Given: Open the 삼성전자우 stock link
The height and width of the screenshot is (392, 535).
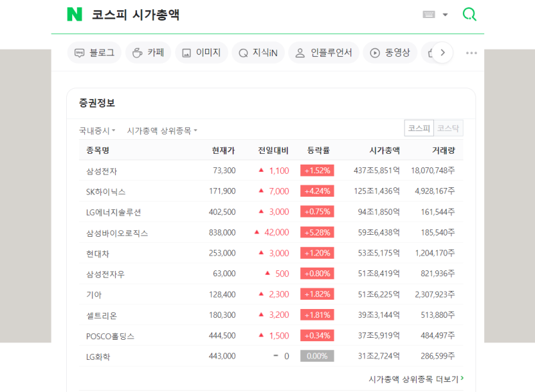Looking at the screenshot, I should (106, 274).
